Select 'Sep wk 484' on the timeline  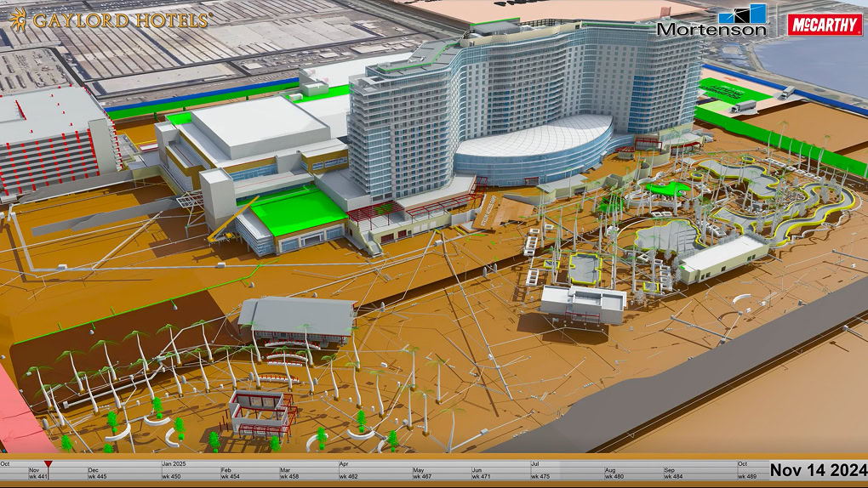tap(672, 473)
